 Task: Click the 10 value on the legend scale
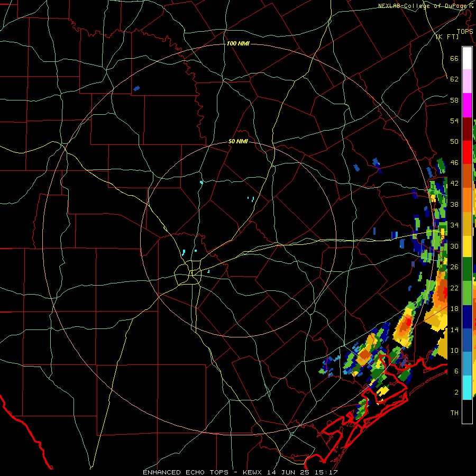[x=454, y=351]
